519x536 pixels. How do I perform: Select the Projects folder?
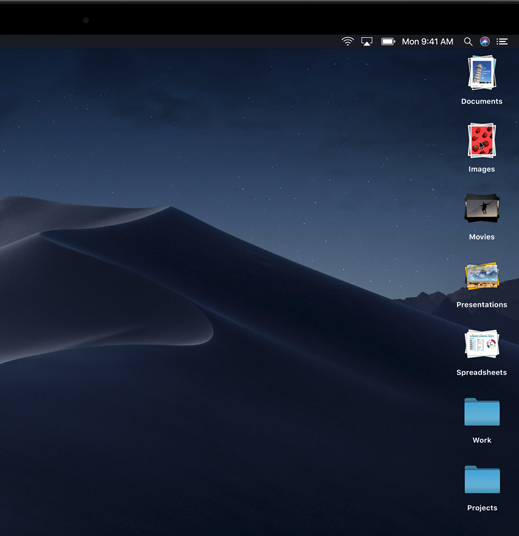482,479
